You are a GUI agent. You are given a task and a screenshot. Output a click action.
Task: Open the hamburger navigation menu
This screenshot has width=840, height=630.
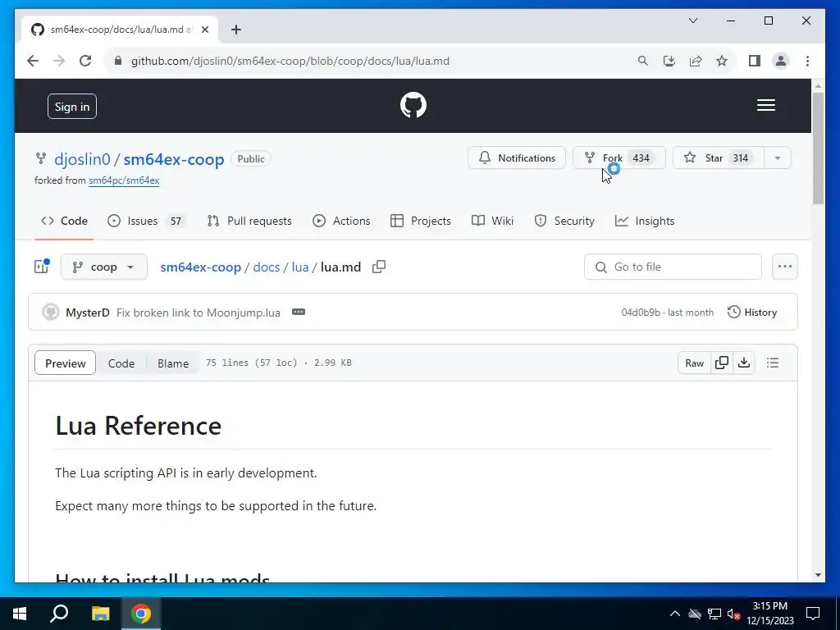click(765, 105)
